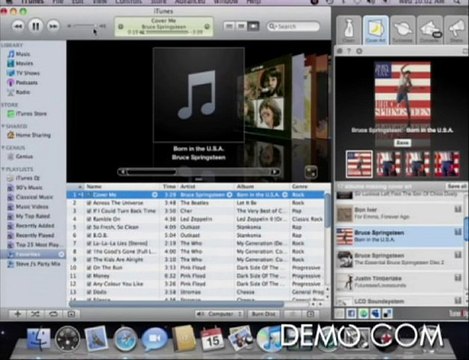
Task: Sort songs by Name column
Action: point(123,187)
